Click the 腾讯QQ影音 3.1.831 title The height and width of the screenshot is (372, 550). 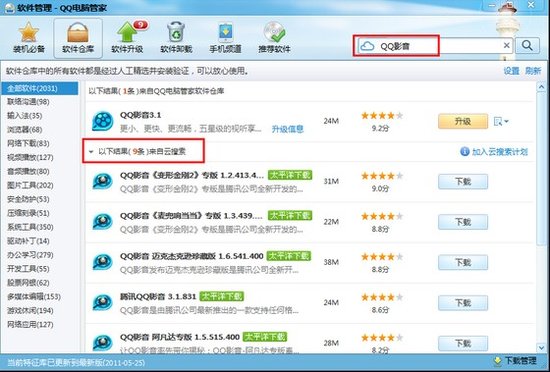click(x=158, y=296)
